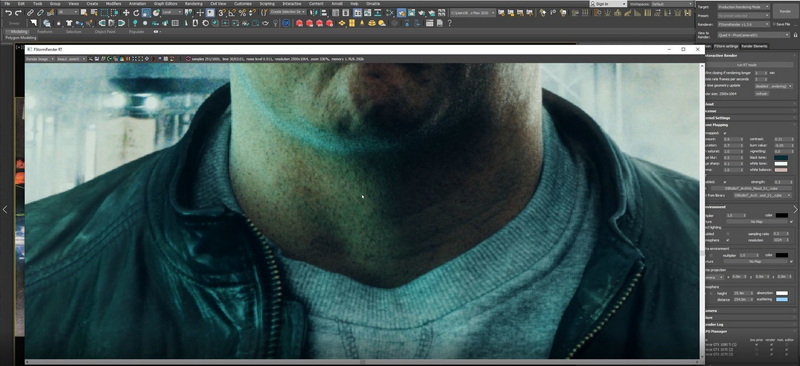Viewport: 800px width, 366px height.
Task: Undo the last action in main toolbar
Action: (9, 12)
